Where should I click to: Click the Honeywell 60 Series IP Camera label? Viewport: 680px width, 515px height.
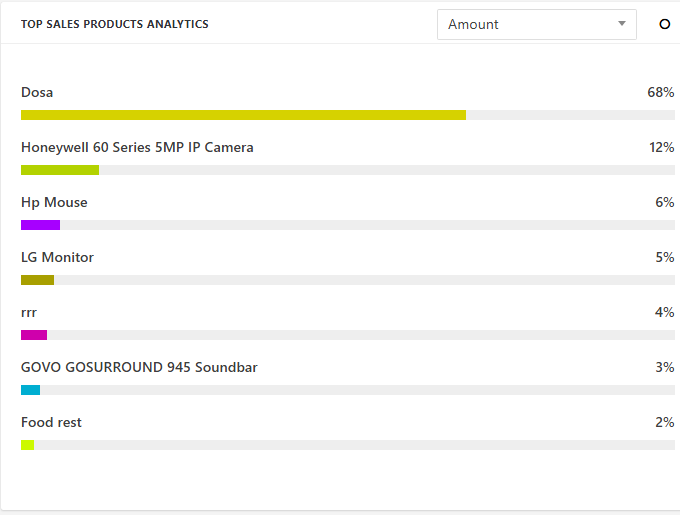(x=137, y=148)
